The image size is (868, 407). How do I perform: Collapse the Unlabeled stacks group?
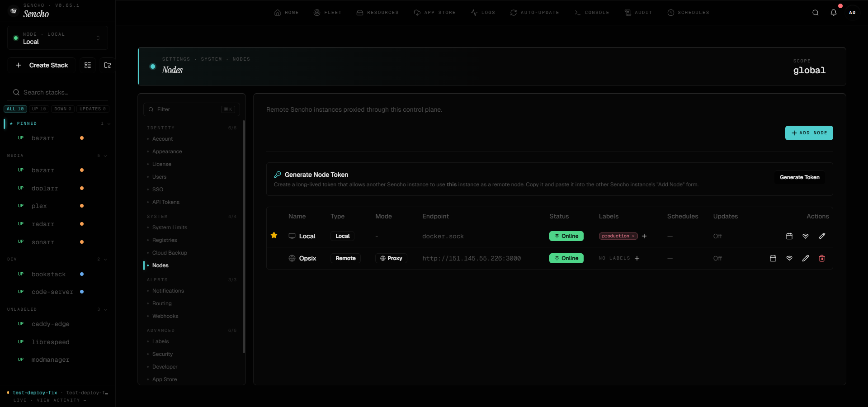(x=105, y=309)
